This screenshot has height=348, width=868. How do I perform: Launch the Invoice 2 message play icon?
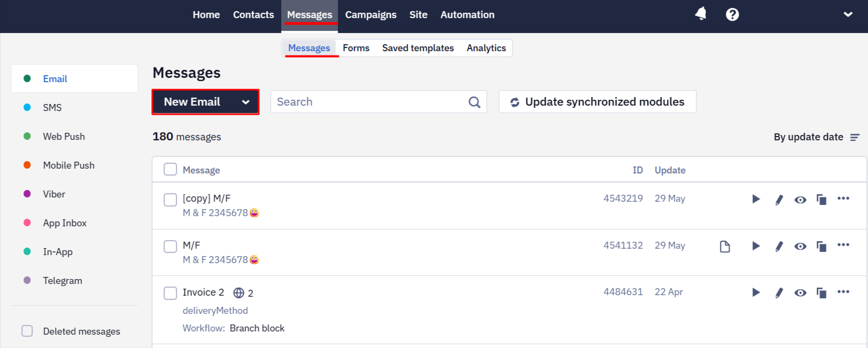(x=756, y=292)
